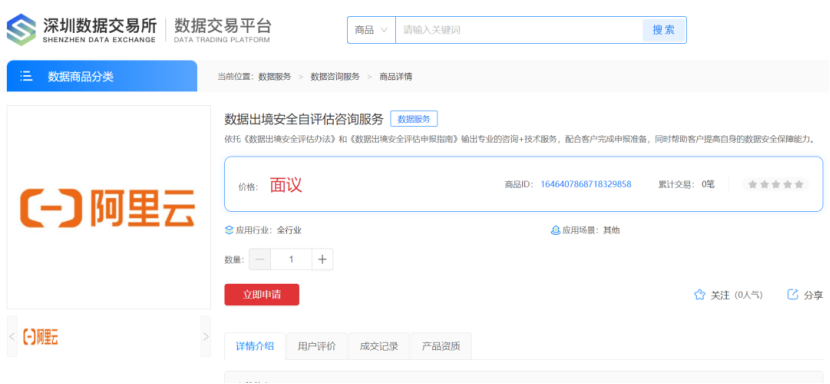Screen dimensions: 830x384
Task: Switch to the 用户评价 tab
Action: click(317, 346)
